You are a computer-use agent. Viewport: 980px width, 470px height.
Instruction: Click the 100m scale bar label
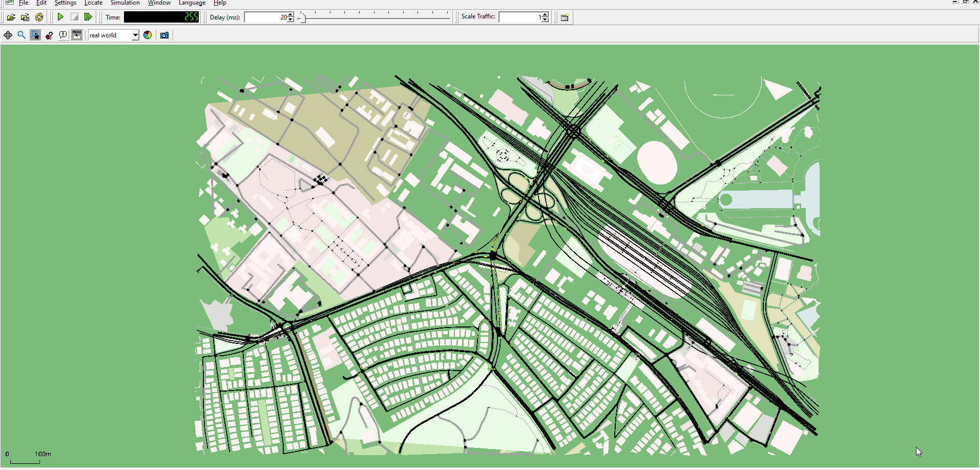tap(43, 454)
